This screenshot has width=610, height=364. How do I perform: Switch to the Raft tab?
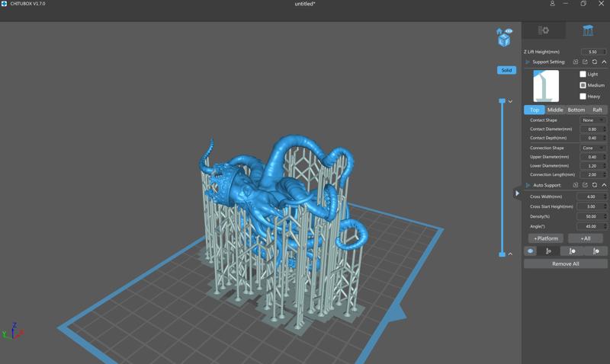click(597, 110)
